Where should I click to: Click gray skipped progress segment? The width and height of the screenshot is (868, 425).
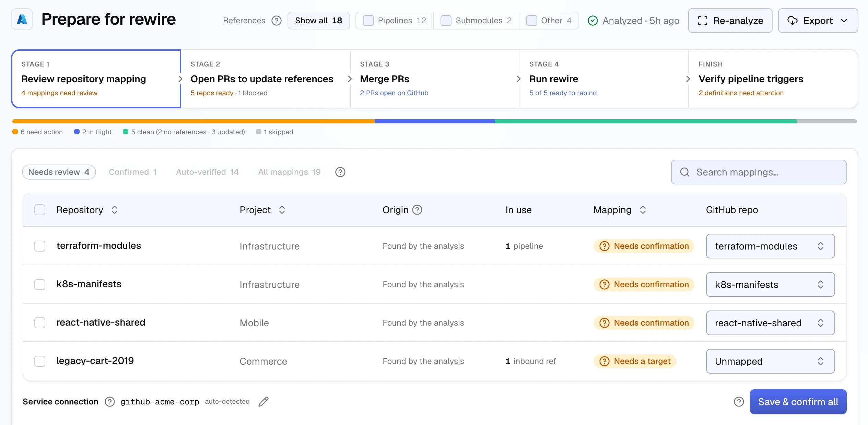coord(827,121)
